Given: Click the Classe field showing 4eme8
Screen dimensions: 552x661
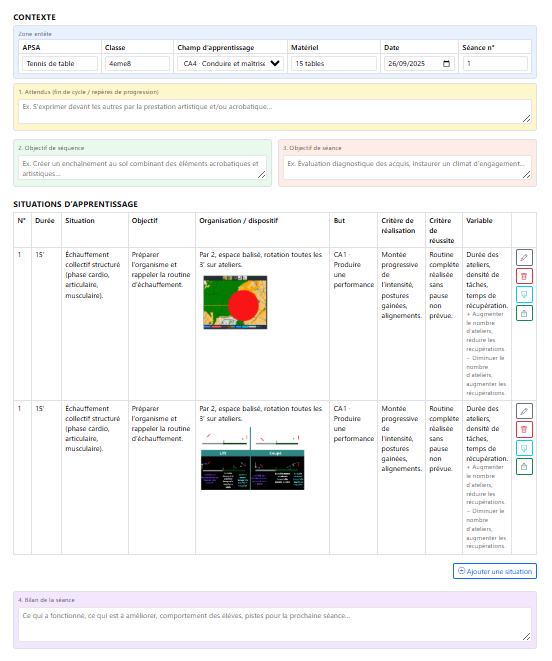Looking at the screenshot, I should [137, 64].
